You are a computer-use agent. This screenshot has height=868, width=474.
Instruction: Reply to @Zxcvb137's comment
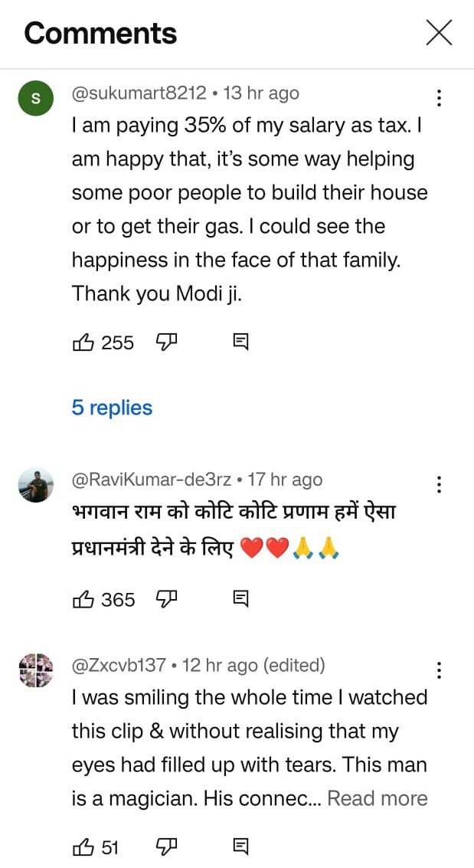240,846
